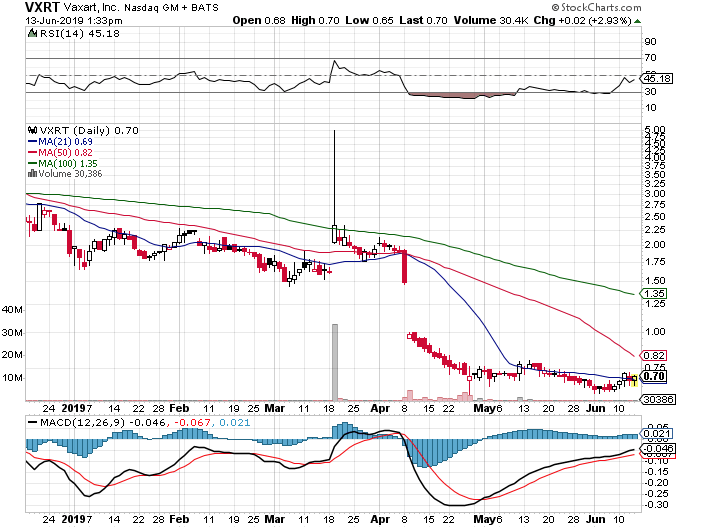Click the blue 0.021 MACD legend value

pyautogui.click(x=235, y=423)
